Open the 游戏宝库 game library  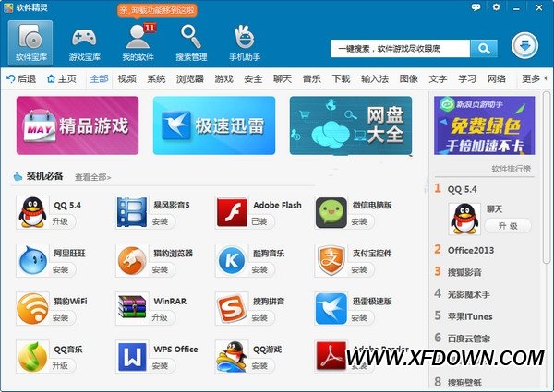(x=84, y=42)
